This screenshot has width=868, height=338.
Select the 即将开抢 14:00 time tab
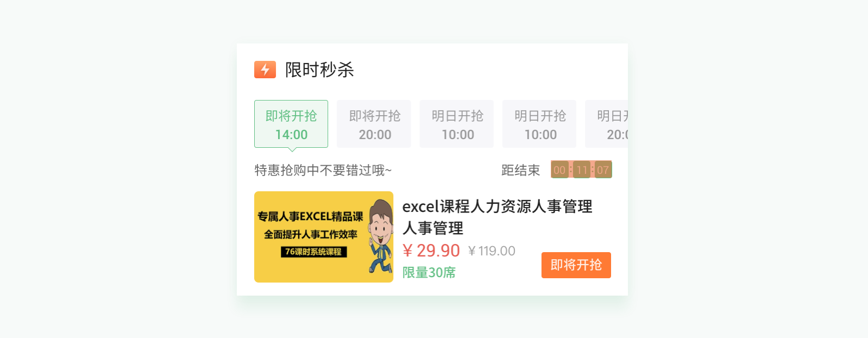[291, 124]
